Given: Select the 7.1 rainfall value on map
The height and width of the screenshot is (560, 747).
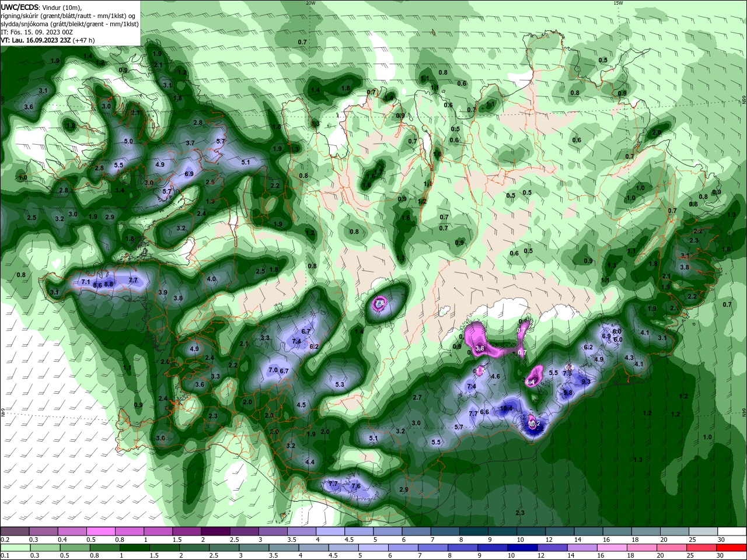Looking at the screenshot, I should point(86,282).
